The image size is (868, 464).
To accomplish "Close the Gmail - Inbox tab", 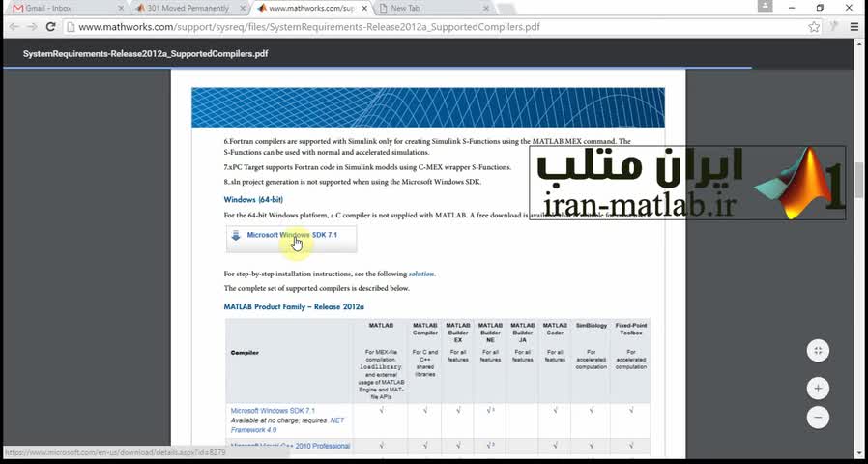I will [121, 9].
